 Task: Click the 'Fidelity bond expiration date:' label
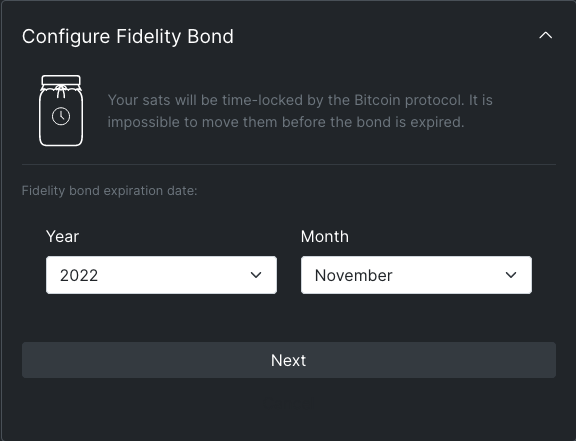coord(109,191)
